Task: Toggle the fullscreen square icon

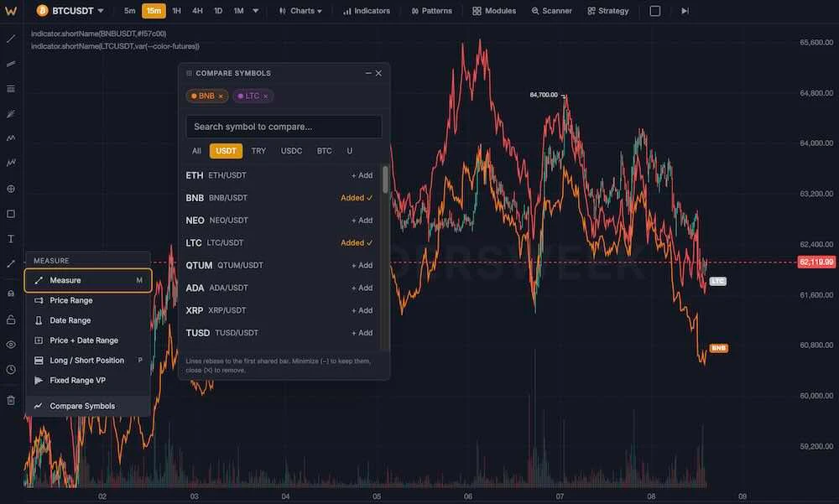Action: point(655,11)
